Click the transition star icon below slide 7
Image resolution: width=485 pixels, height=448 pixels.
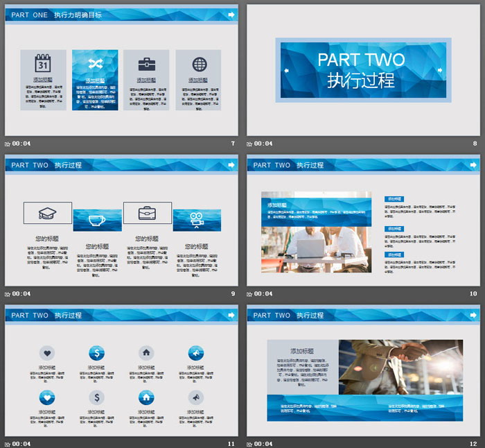[x=8, y=144]
